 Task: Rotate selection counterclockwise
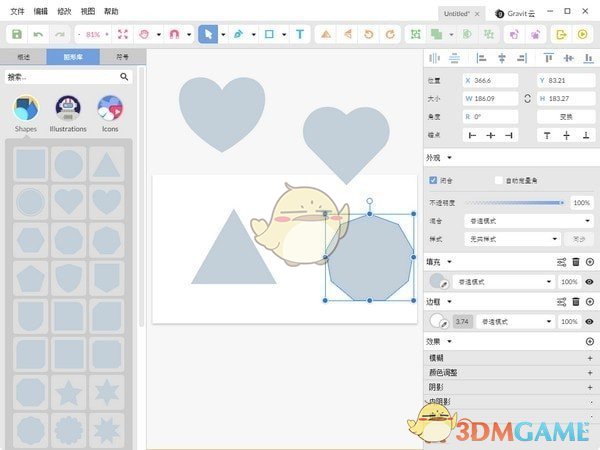point(368,34)
